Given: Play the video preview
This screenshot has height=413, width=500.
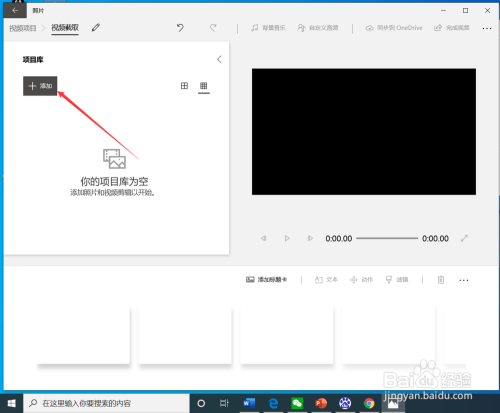Looking at the screenshot, I should [287, 238].
